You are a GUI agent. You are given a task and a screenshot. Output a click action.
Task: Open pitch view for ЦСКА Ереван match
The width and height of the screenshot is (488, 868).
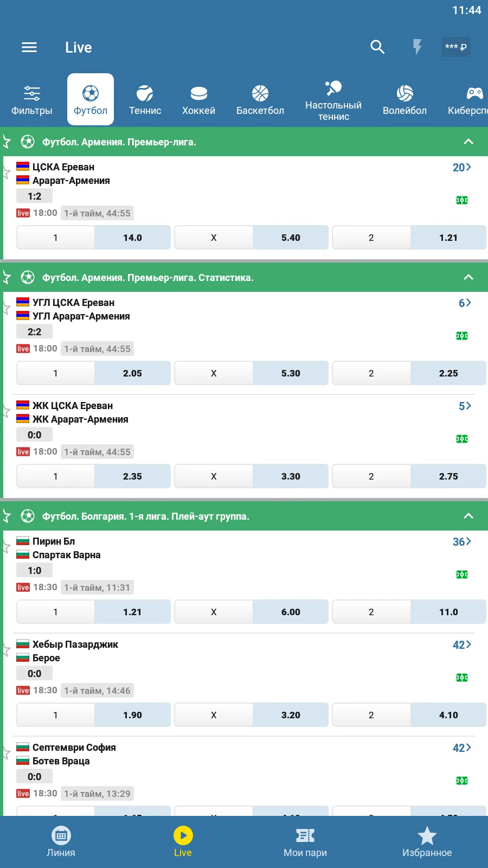click(462, 200)
